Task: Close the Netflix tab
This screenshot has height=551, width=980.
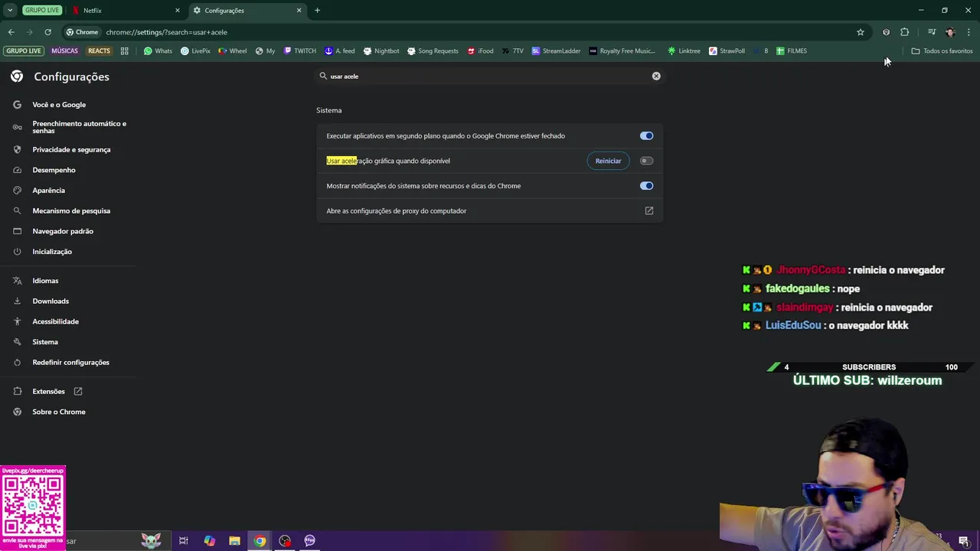Action: 178,11
